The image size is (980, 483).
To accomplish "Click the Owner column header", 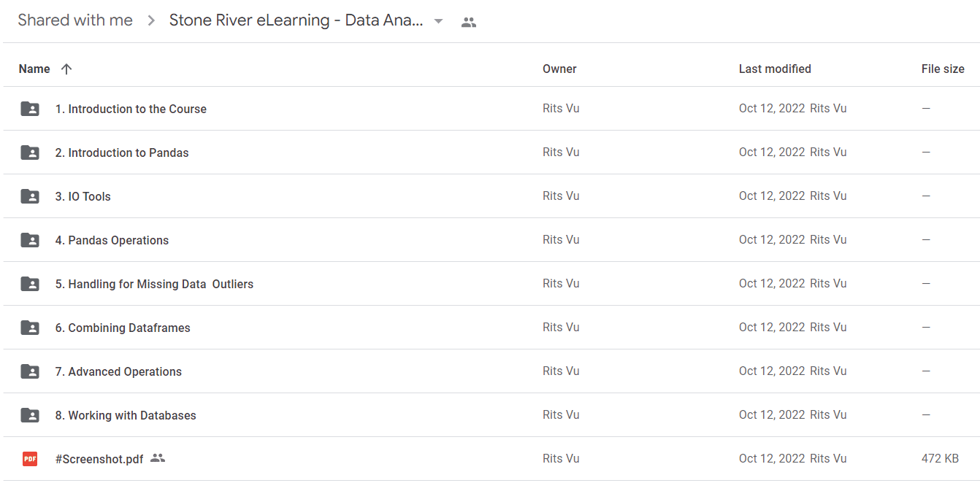I will click(x=559, y=69).
